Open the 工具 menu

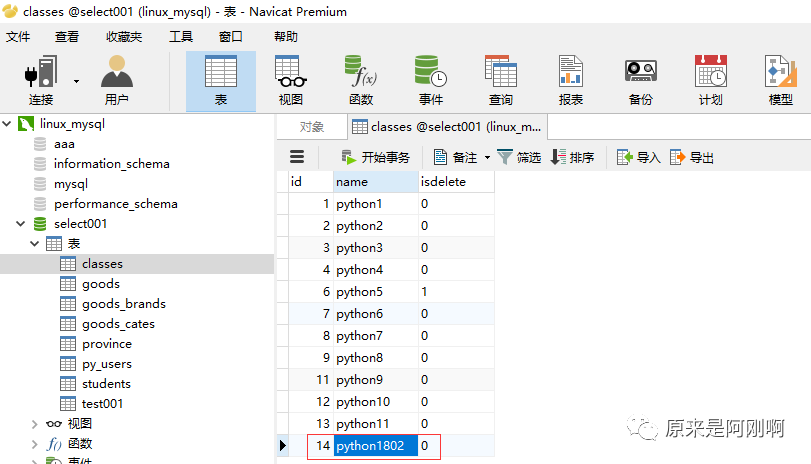(x=181, y=37)
